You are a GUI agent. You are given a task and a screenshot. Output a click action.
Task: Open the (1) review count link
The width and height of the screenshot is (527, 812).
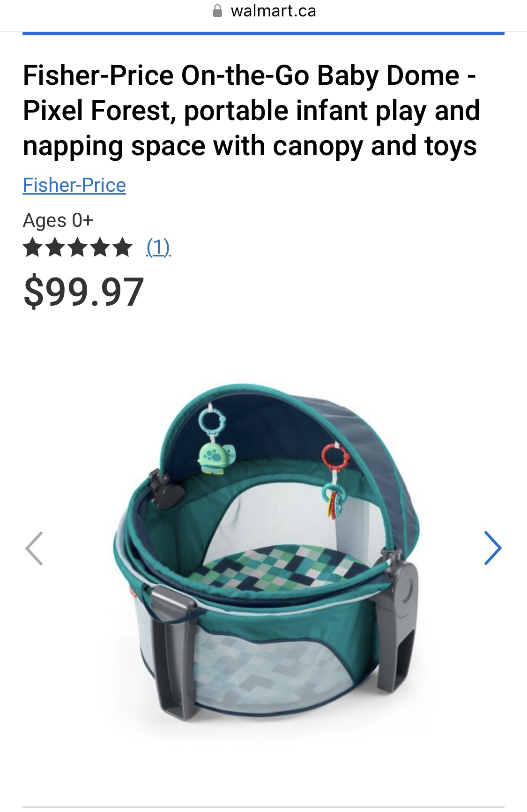pyautogui.click(x=158, y=247)
